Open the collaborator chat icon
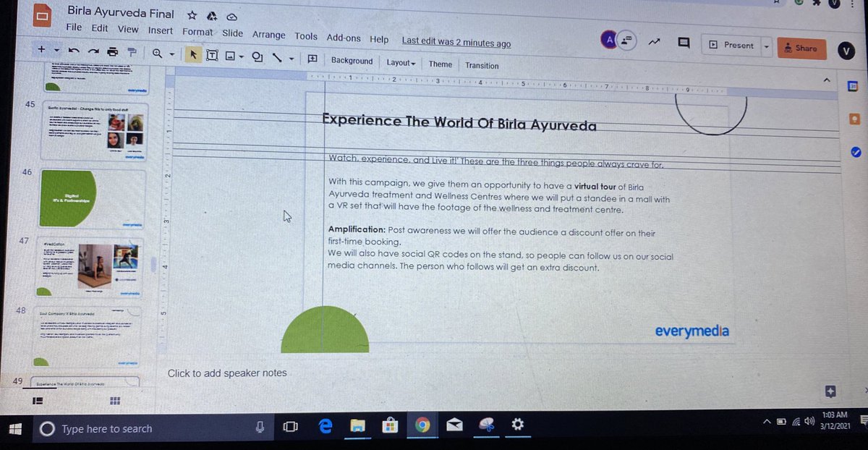Image resolution: width=868 pixels, height=450 pixels. (626, 41)
